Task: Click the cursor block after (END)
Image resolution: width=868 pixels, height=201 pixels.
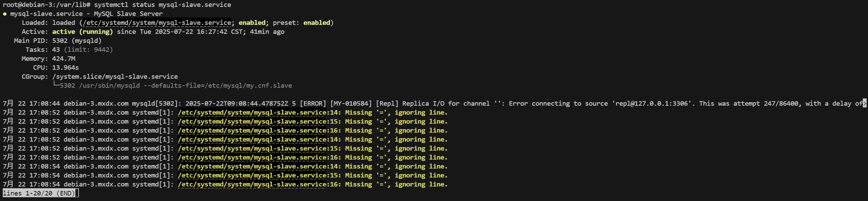Action: pos(77,193)
